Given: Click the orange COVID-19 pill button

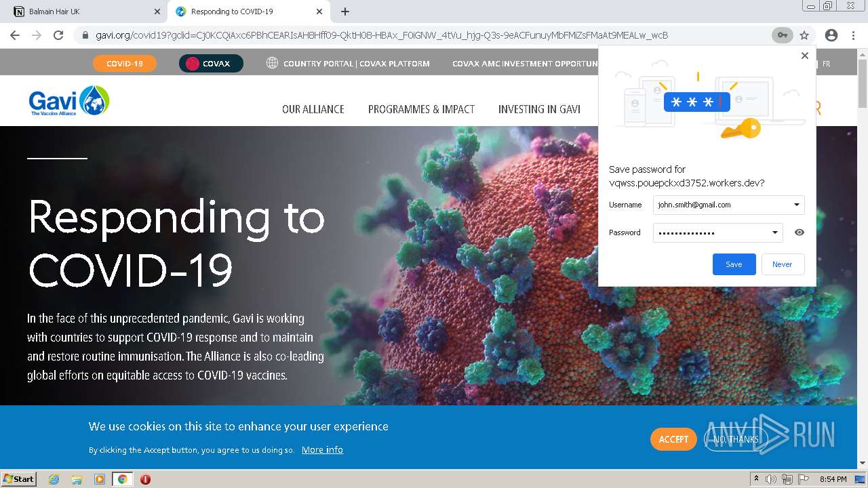Looking at the screenshot, I should coord(125,63).
